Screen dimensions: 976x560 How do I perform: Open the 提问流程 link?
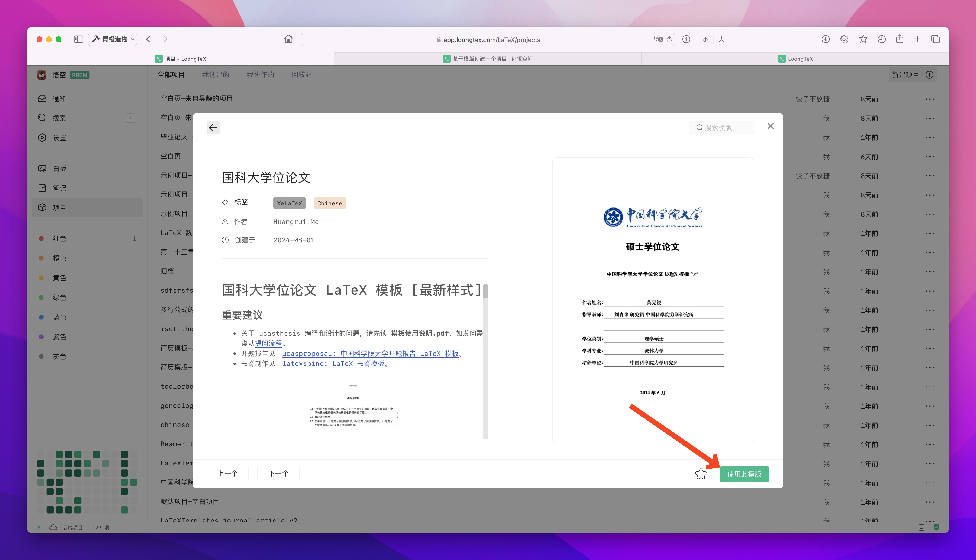click(268, 343)
